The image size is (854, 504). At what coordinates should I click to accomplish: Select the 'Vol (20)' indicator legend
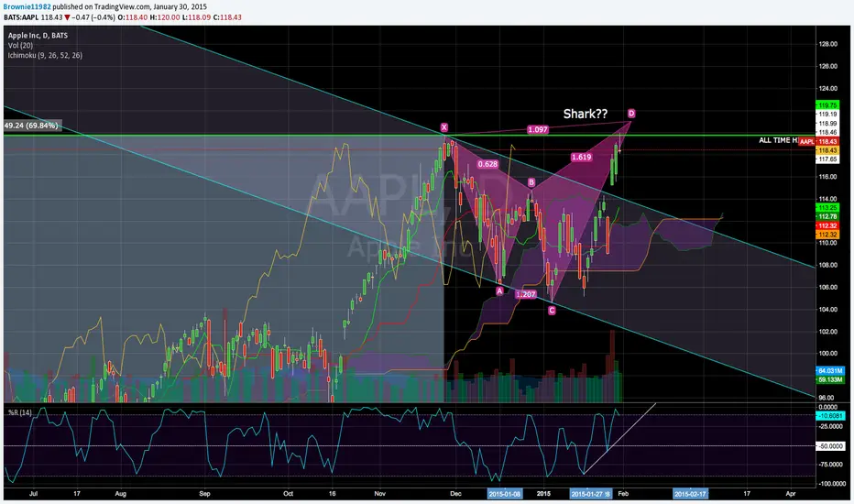(20, 45)
